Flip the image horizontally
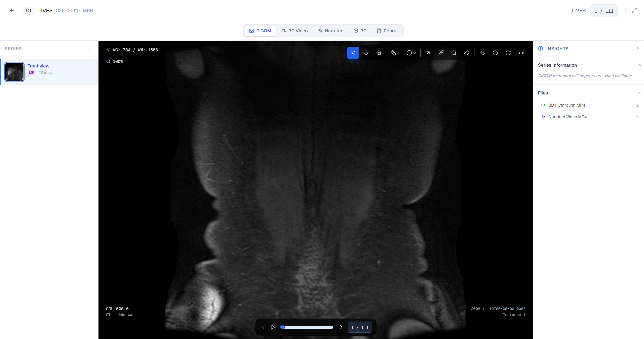 tap(521, 53)
